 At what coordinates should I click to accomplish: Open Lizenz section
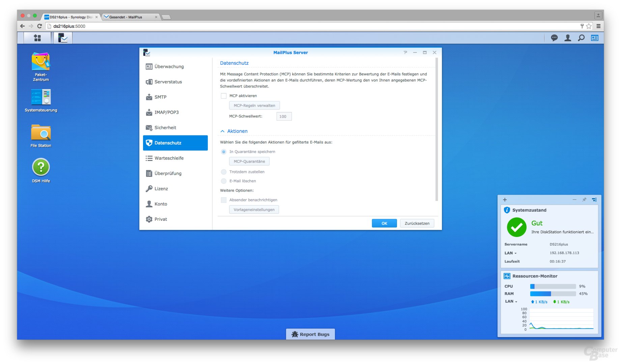175,189
